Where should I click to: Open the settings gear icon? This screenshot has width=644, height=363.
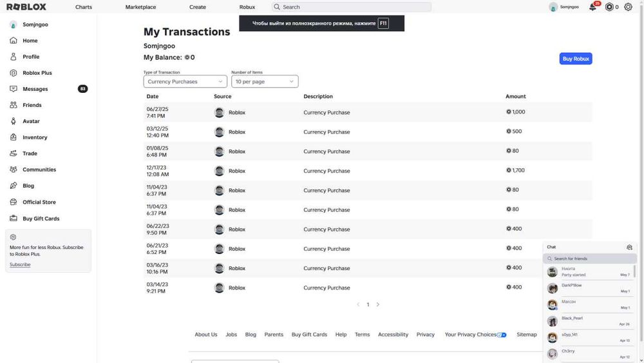[x=628, y=7]
